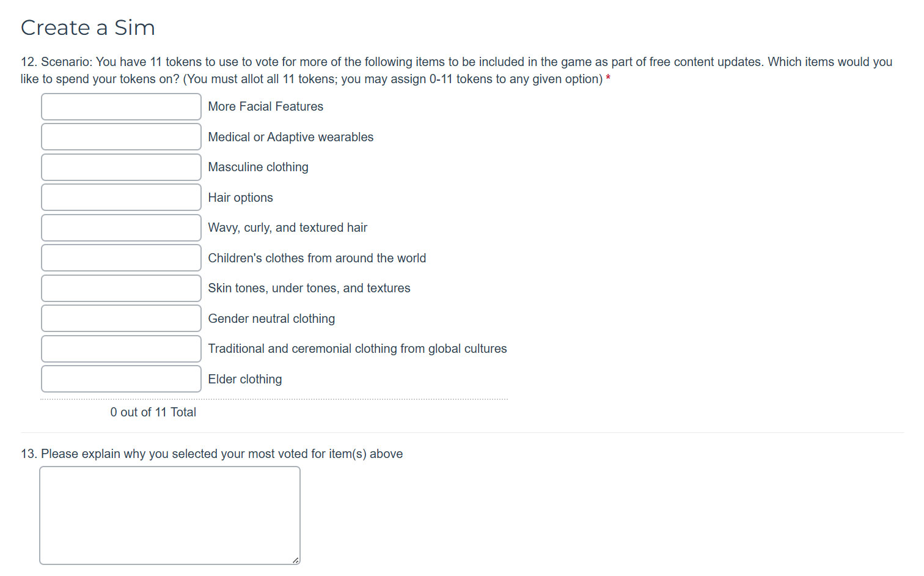
Task: Click the Elder clothing token box
Action: click(121, 379)
